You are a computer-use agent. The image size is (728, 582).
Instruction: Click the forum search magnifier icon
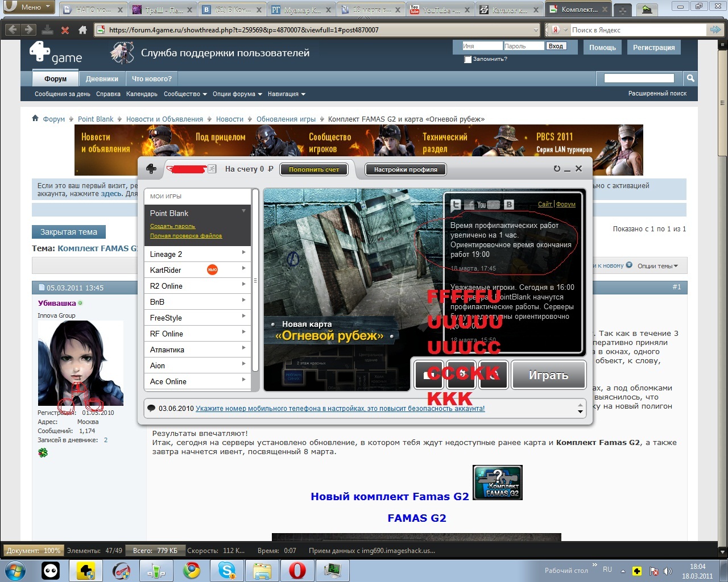tap(690, 78)
